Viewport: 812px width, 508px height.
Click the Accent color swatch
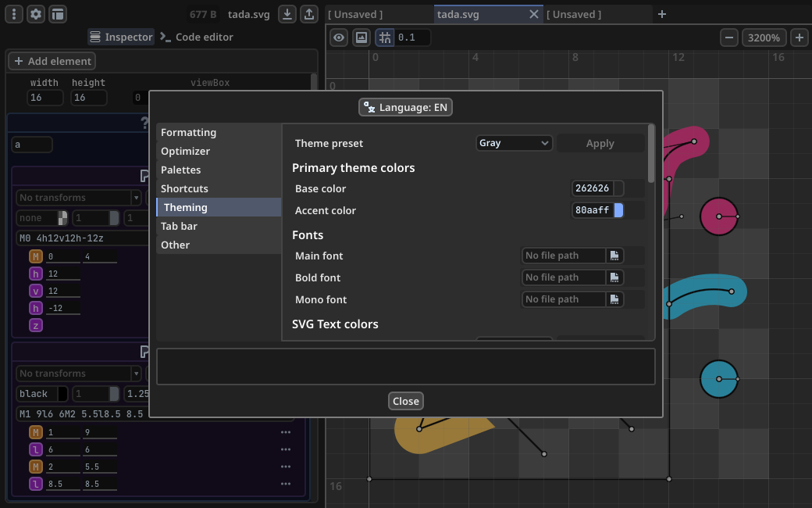[x=618, y=210]
